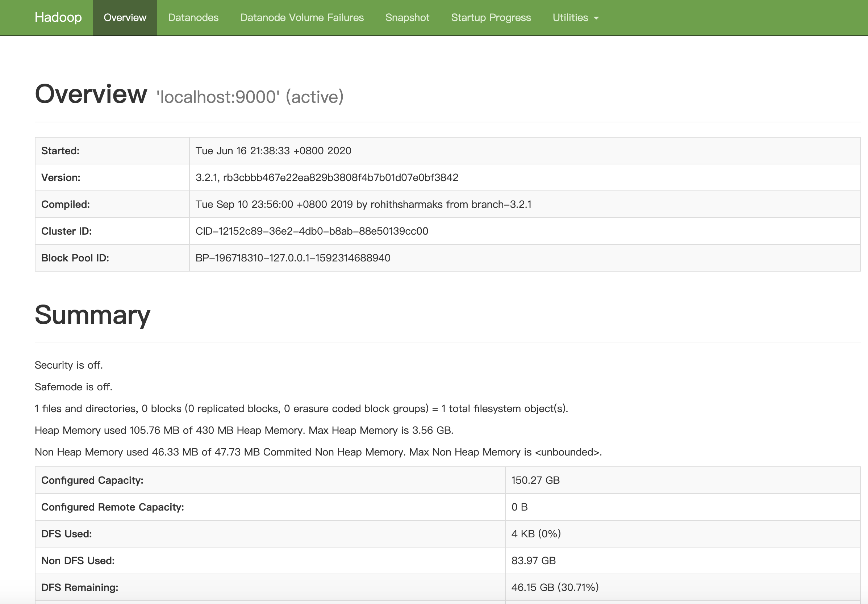Switch to the Snapshot tab
The image size is (868, 604).
(x=407, y=17)
